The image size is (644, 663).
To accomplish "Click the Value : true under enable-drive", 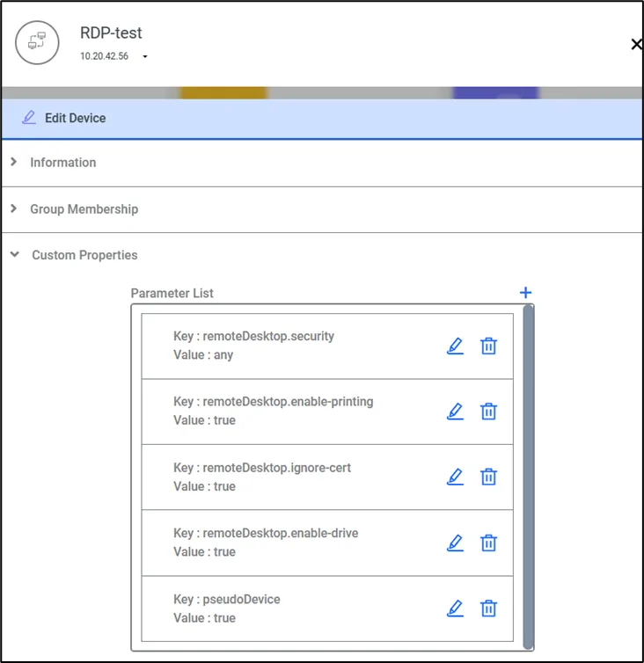I will 204,552.
